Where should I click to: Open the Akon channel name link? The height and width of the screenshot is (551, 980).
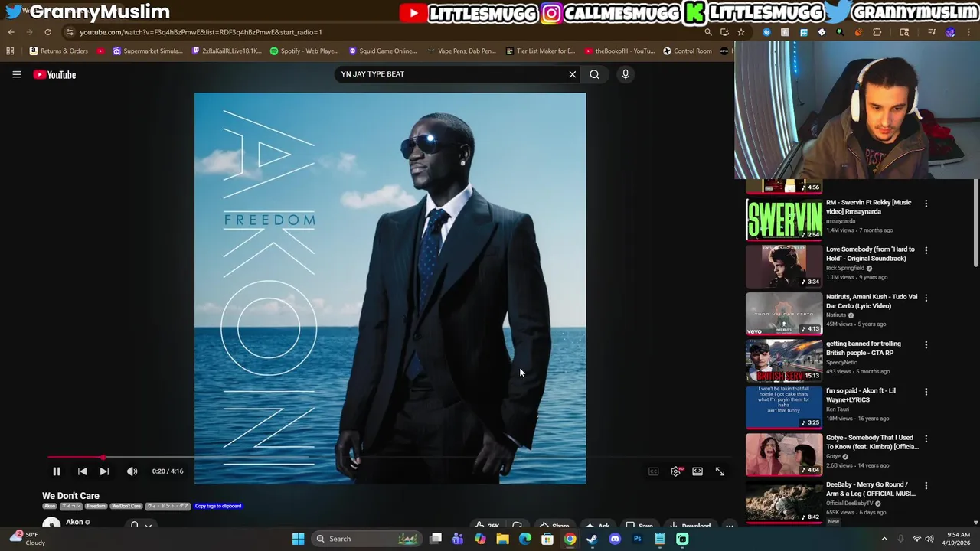pyautogui.click(x=74, y=522)
